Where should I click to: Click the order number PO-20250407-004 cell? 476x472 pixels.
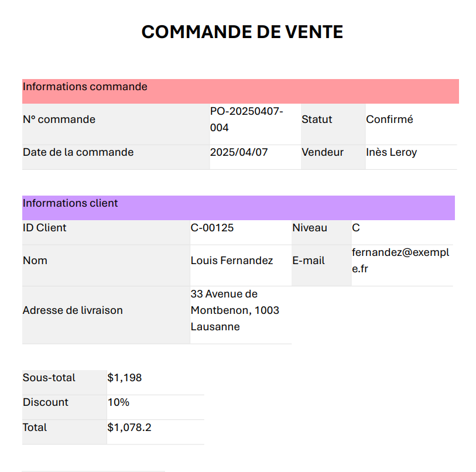246,119
